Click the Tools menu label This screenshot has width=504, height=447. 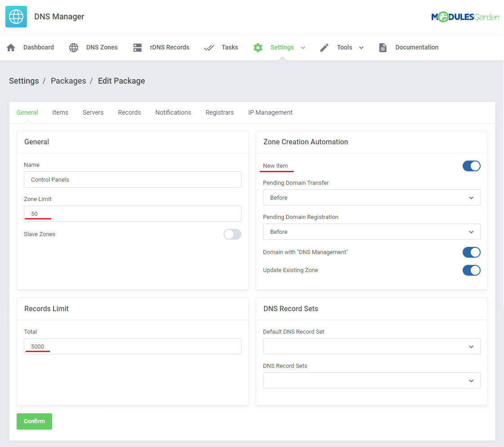point(344,47)
